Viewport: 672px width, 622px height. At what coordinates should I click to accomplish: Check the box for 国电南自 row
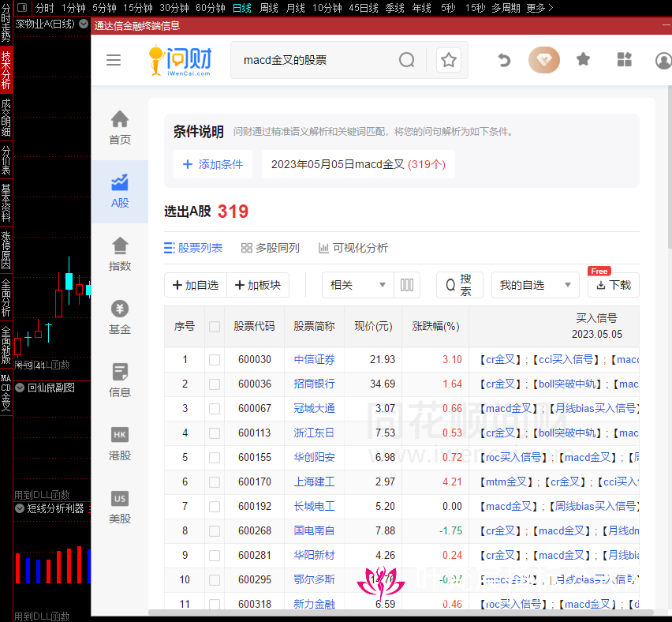215,530
